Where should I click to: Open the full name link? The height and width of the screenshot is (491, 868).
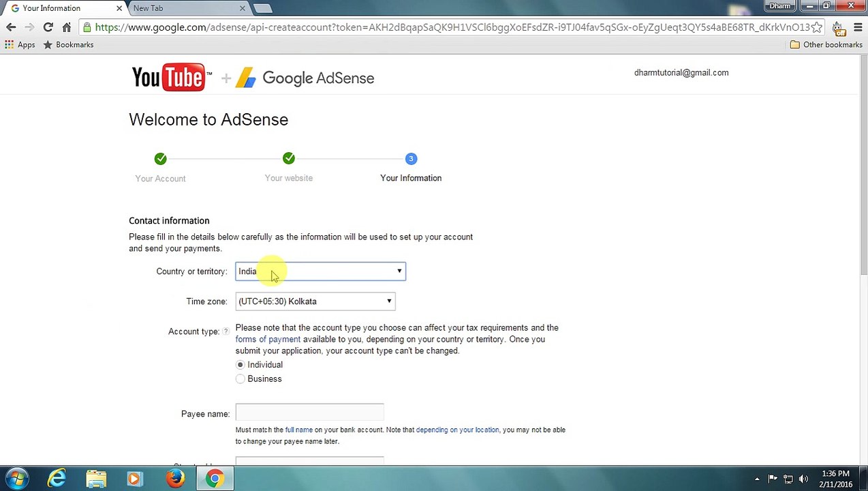point(298,430)
